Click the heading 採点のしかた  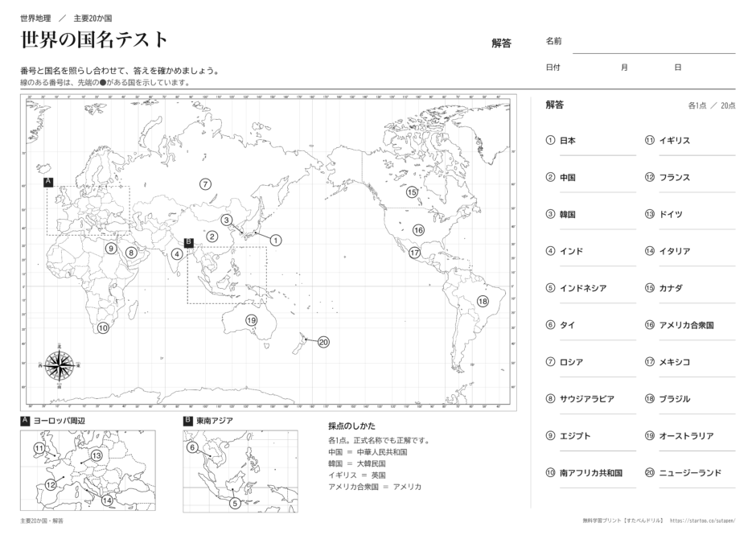tap(351, 426)
